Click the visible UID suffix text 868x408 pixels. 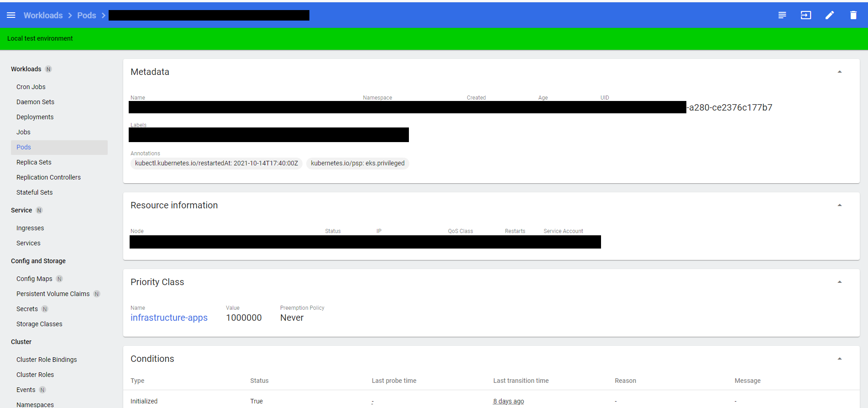click(729, 107)
